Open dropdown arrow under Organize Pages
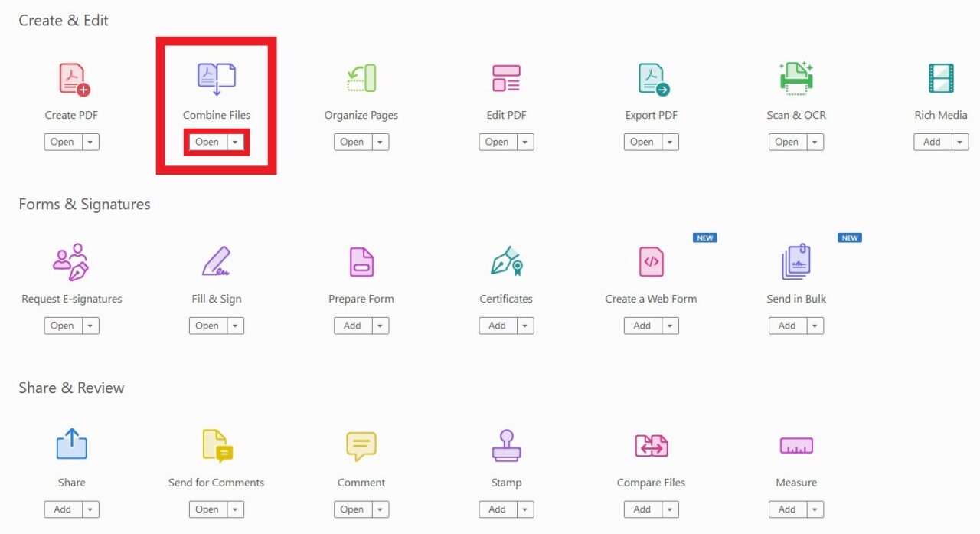 pyautogui.click(x=380, y=142)
